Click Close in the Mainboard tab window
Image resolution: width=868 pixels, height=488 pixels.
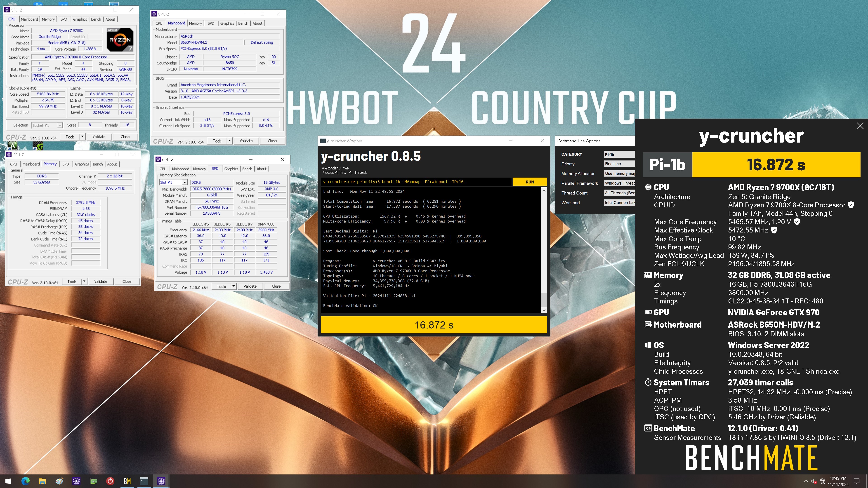[272, 141]
